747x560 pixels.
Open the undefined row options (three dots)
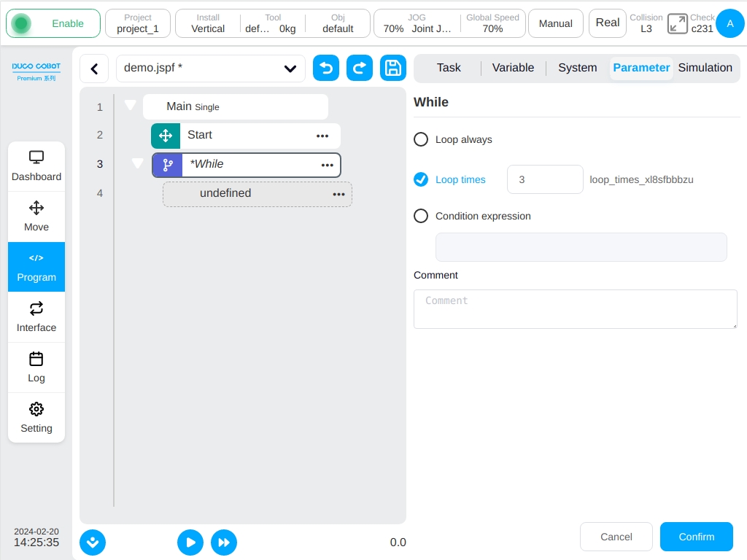(x=338, y=194)
